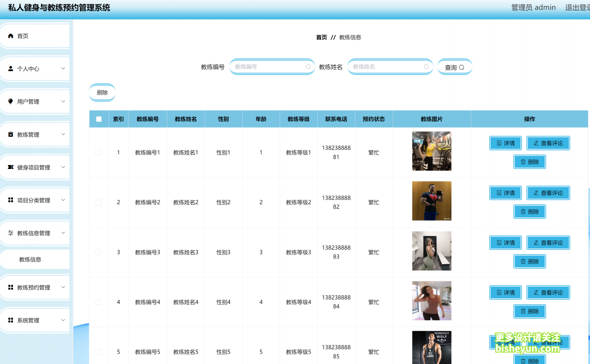Click the 删除 batch delete button
This screenshot has width=590, height=364.
102,92
